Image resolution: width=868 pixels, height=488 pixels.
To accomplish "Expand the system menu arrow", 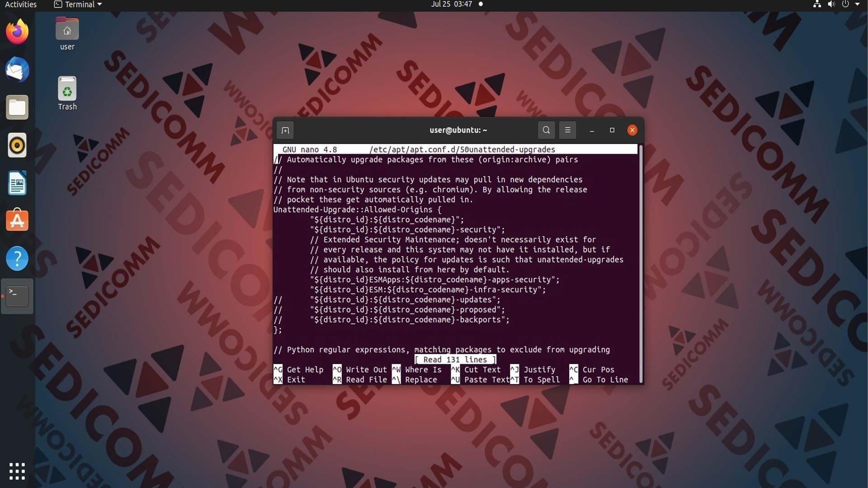I will (x=858, y=4).
